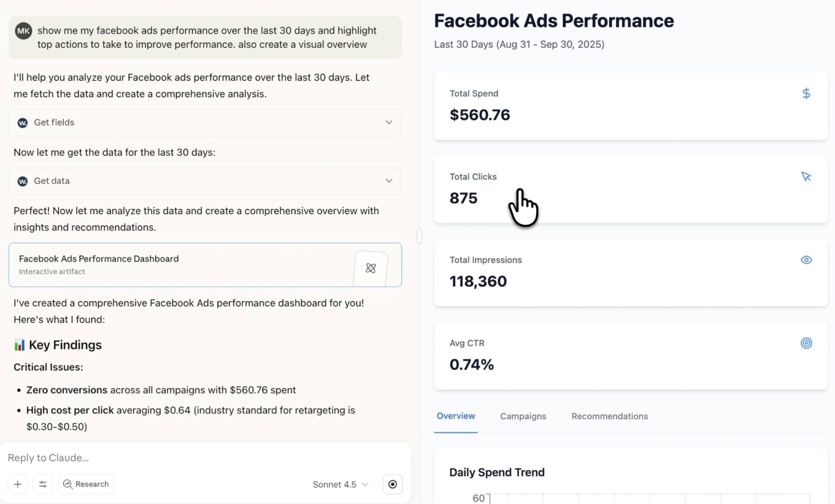Click the Research button
Screen dimensions: 835x504
86,484
